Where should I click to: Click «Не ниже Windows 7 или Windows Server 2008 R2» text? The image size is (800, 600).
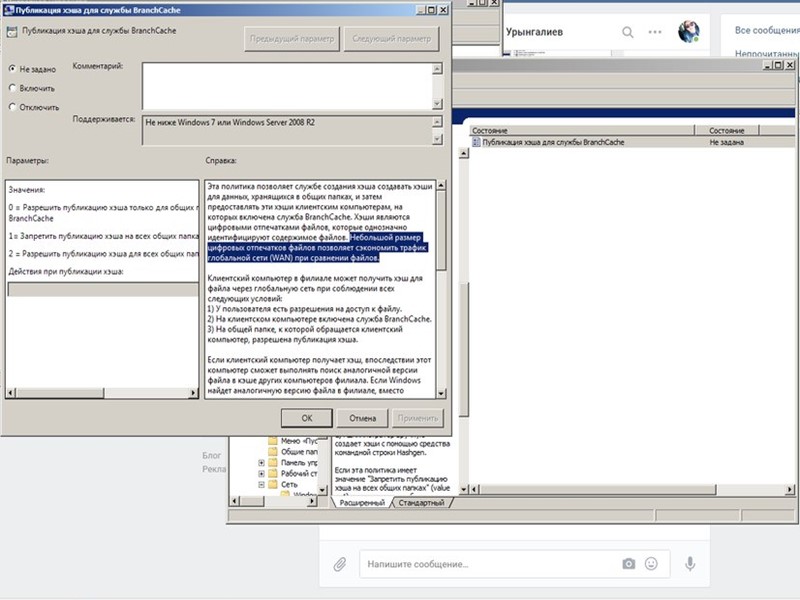pos(230,122)
